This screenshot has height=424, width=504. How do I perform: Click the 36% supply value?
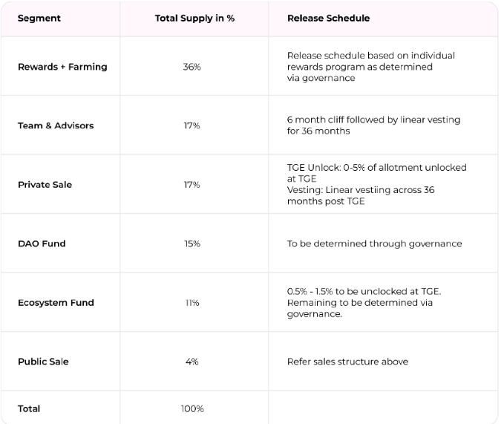[192, 67]
